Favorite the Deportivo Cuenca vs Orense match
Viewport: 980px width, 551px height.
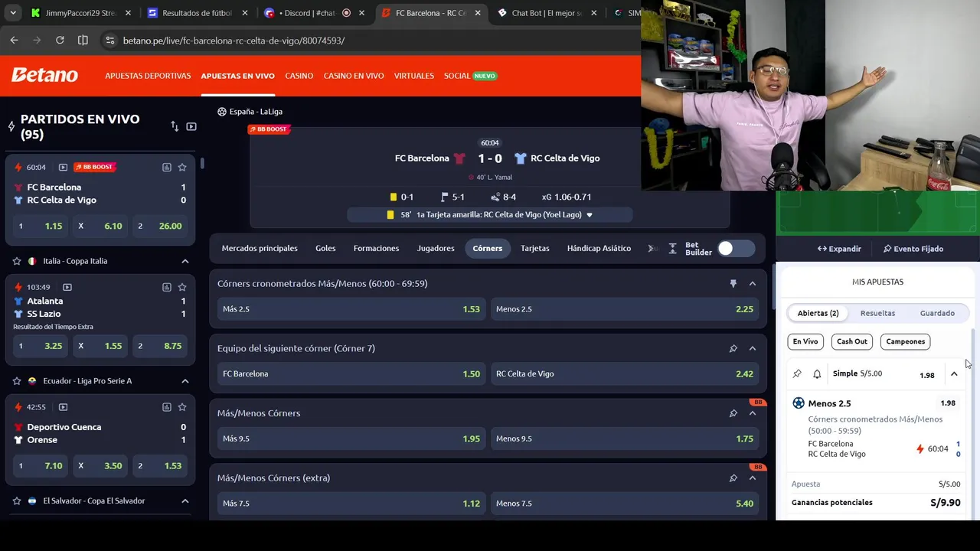pos(182,407)
